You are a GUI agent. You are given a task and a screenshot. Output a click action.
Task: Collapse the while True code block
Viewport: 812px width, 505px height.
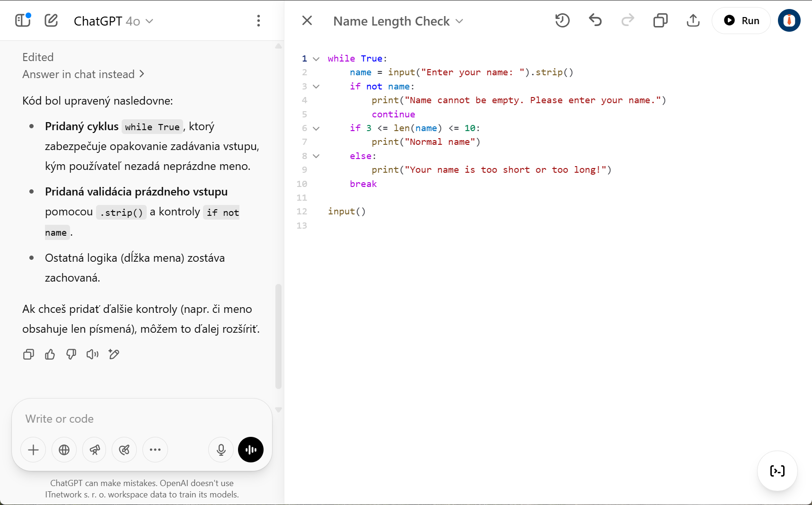(x=316, y=59)
